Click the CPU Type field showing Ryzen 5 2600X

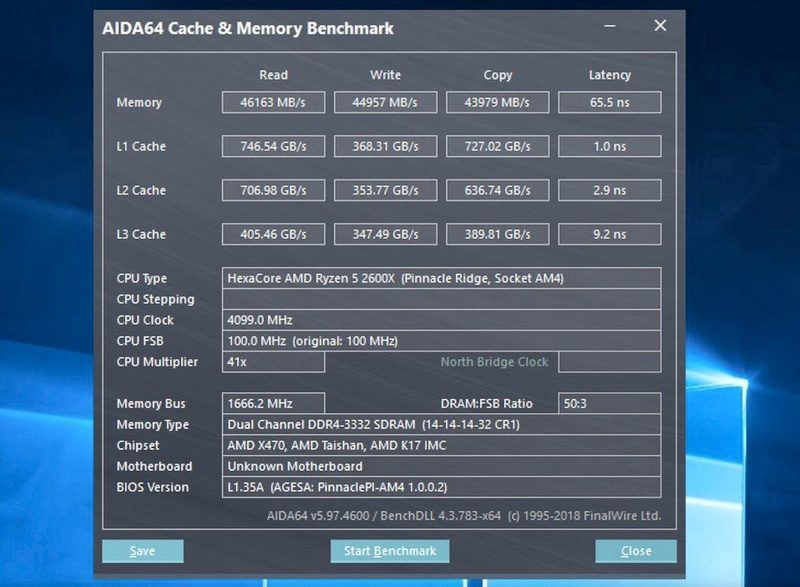[441, 278]
